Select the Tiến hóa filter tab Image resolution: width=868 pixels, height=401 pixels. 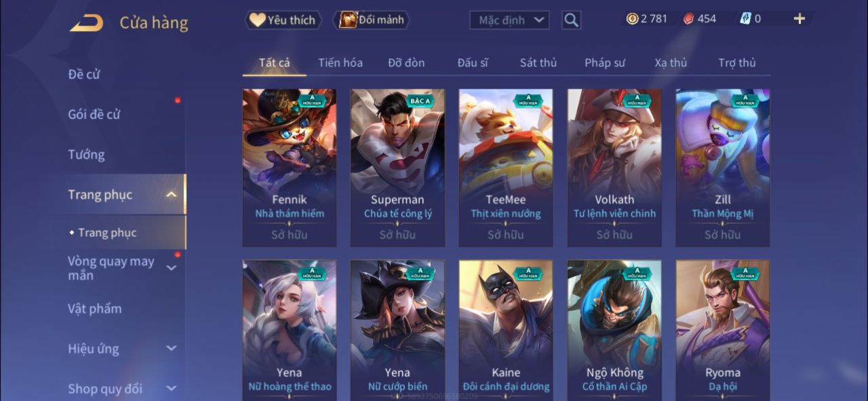click(340, 62)
